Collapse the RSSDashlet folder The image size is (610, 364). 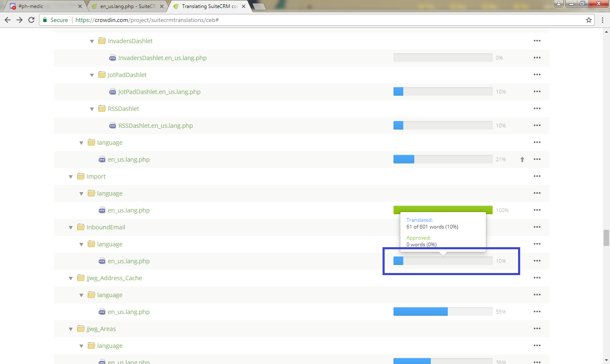coord(92,109)
